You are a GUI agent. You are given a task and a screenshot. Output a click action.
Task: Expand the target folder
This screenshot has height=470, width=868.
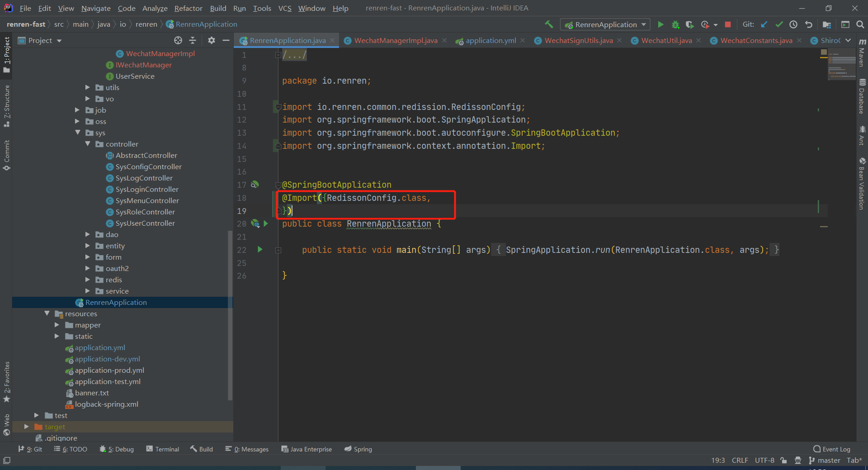(27, 427)
